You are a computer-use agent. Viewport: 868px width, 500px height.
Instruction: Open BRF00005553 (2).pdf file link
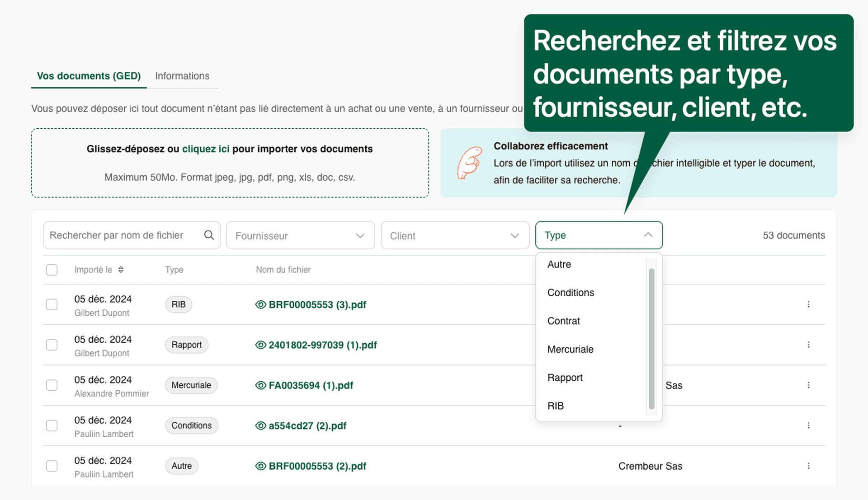click(316, 466)
